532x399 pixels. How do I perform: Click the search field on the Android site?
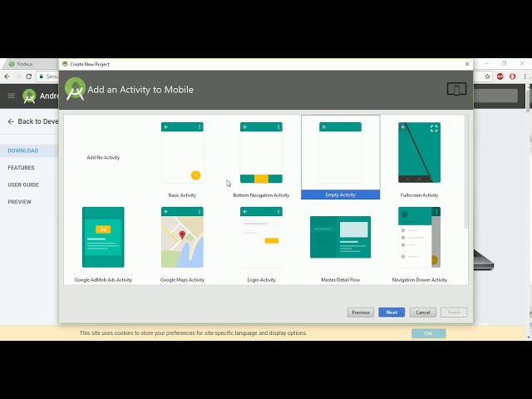tap(495, 96)
